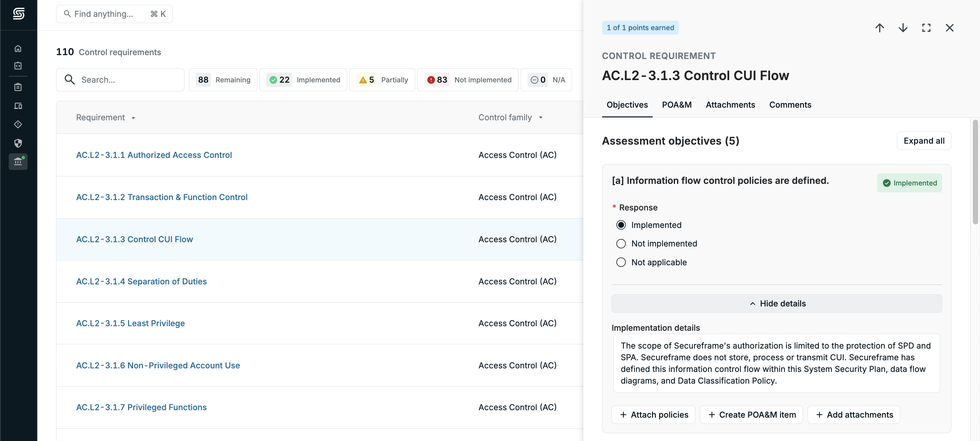Click Access Control (AC) in Least Privilege row
This screenshot has height=441, width=980.
tap(518, 323)
